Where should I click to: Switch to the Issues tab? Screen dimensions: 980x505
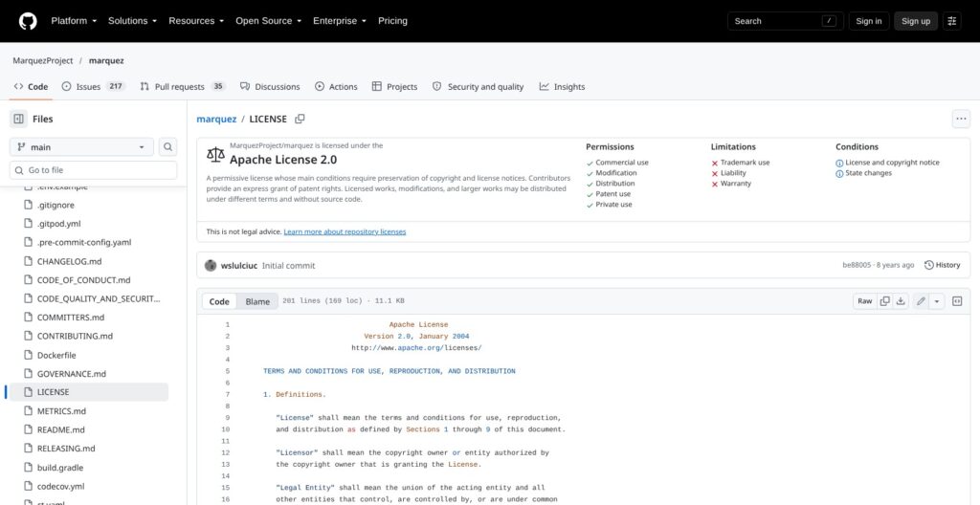[94, 87]
